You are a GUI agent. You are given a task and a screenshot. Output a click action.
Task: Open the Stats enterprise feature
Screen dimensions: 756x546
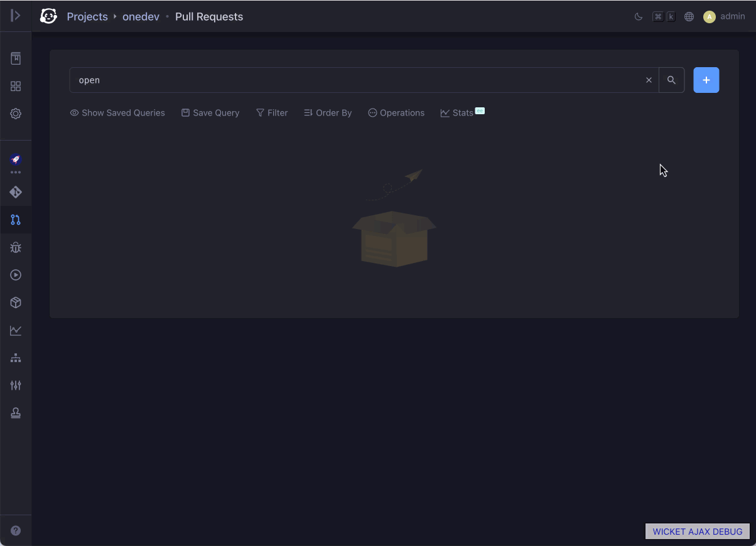pos(462,112)
